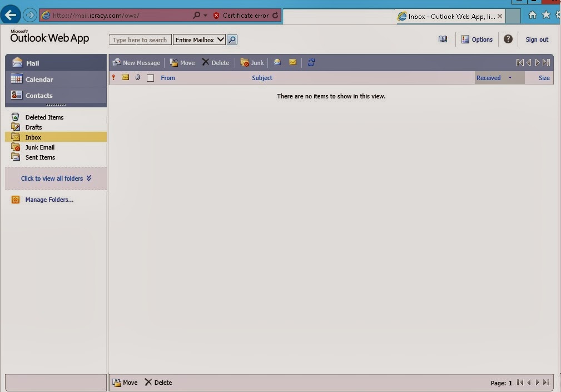Toggle the select all messages checkbox
This screenshot has width=561, height=392.
150,78
